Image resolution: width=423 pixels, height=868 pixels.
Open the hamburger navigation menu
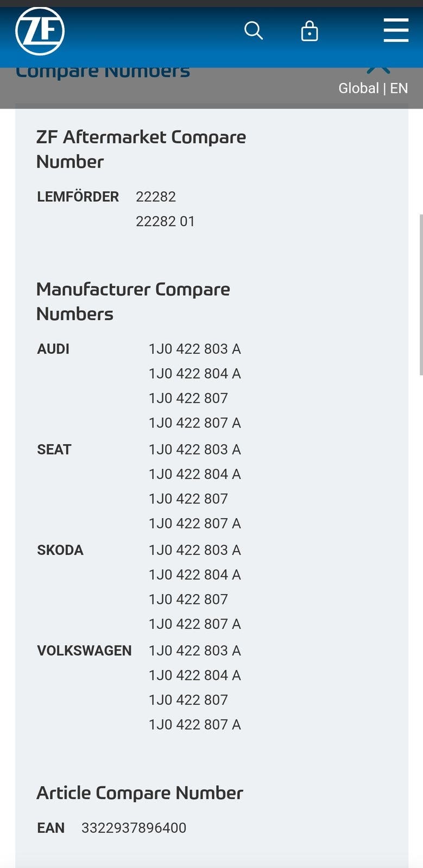pyautogui.click(x=396, y=30)
